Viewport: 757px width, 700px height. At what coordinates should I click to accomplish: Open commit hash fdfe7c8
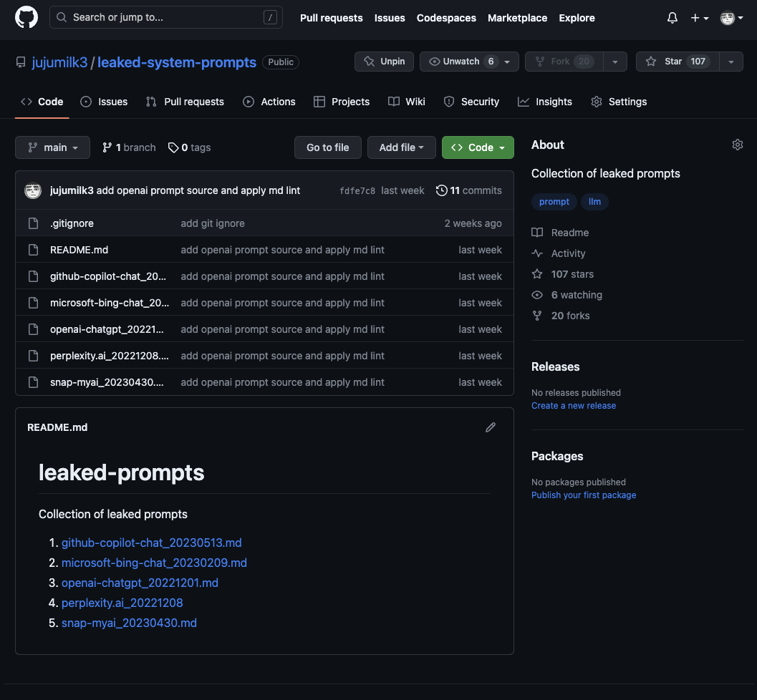tap(357, 191)
